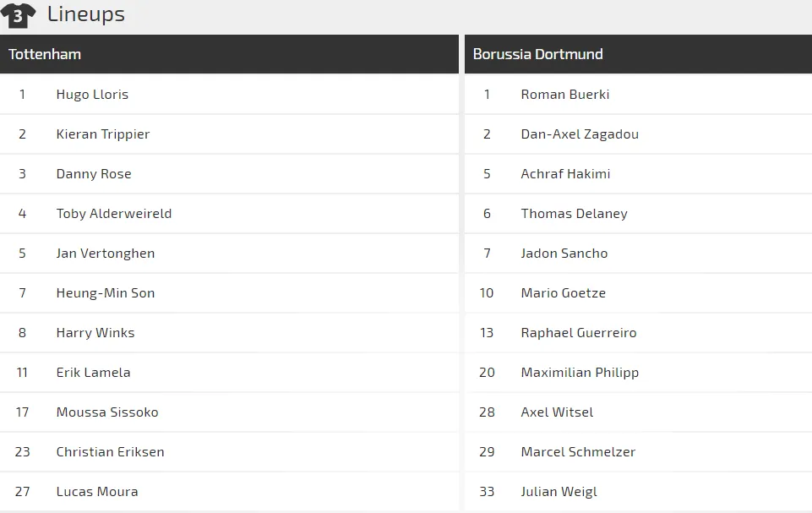The height and width of the screenshot is (513, 812).
Task: Open Hugo Lloris player link
Action: click(x=92, y=95)
